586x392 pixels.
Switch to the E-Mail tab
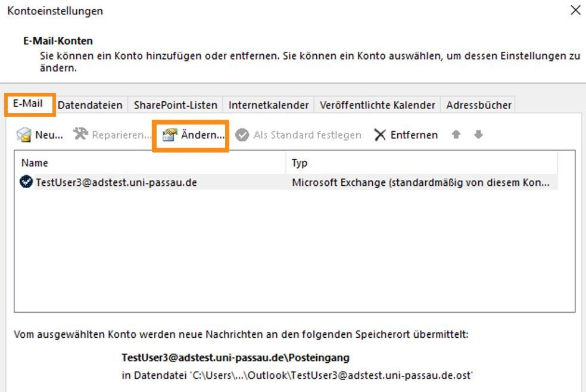tap(28, 104)
